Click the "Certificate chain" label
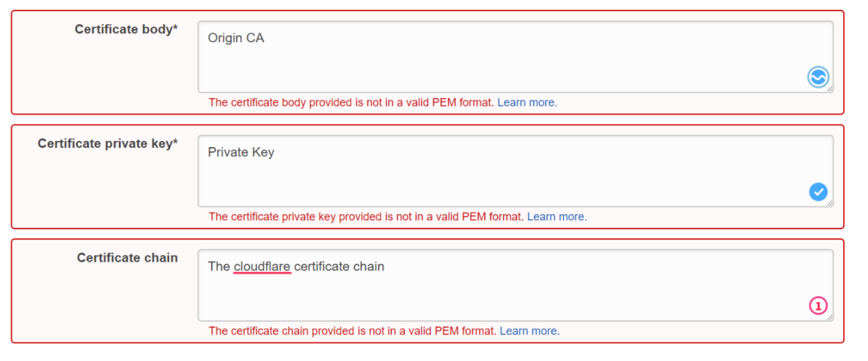 (x=128, y=257)
